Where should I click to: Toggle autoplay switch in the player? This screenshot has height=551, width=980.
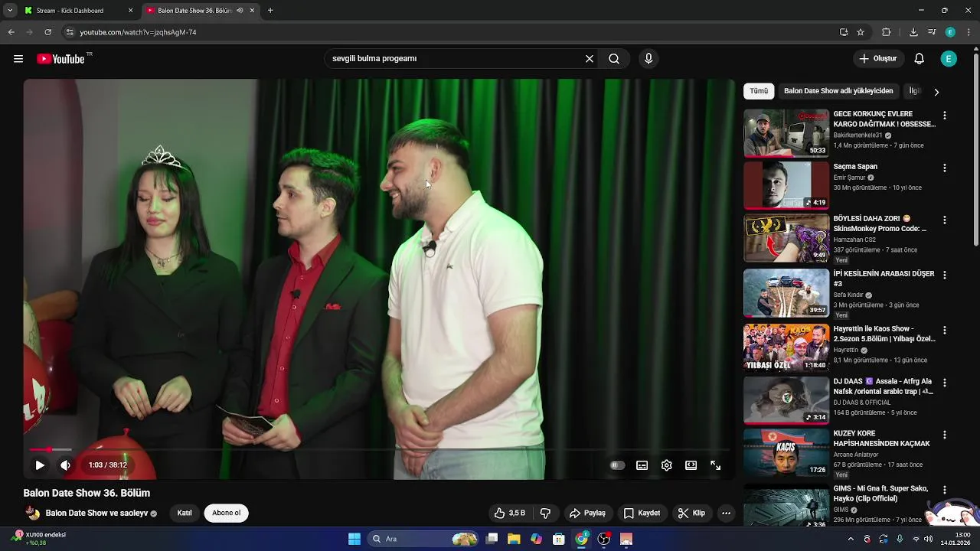click(617, 465)
